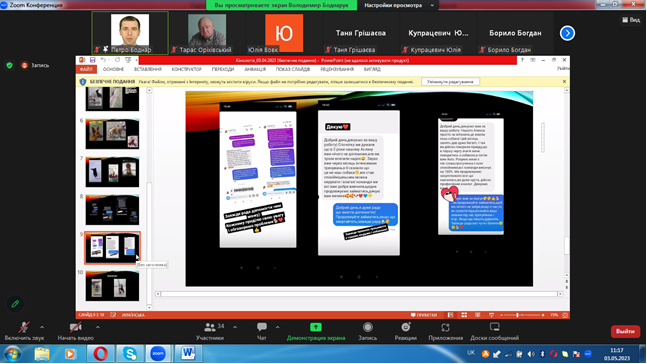This screenshot has height=364, width=647.
Task: Unmute the microphone
Action: tap(24, 327)
